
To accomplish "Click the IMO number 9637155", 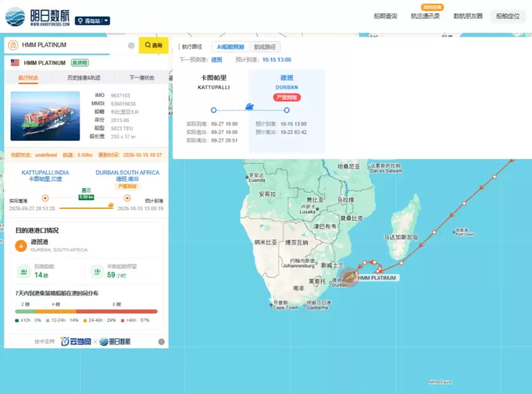I will pos(120,95).
